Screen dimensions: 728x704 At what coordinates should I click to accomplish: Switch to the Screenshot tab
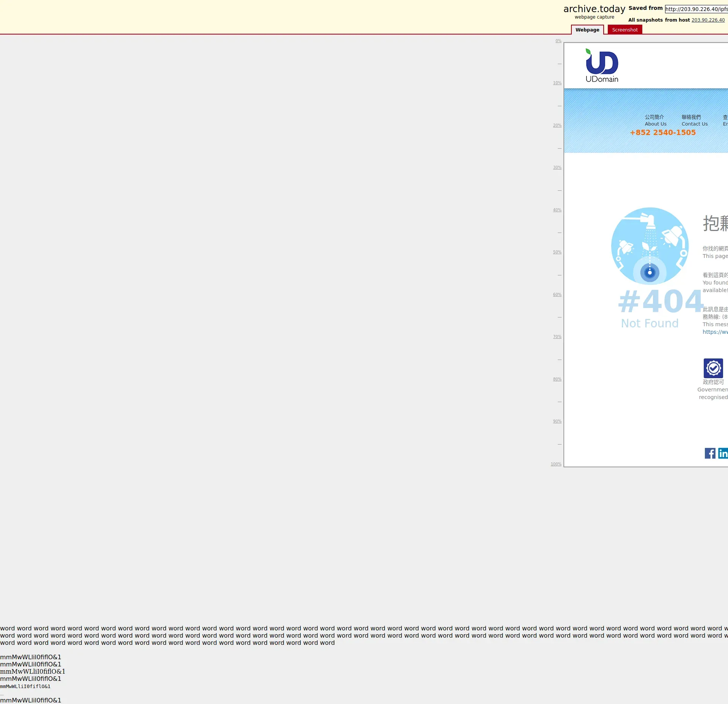click(x=624, y=30)
